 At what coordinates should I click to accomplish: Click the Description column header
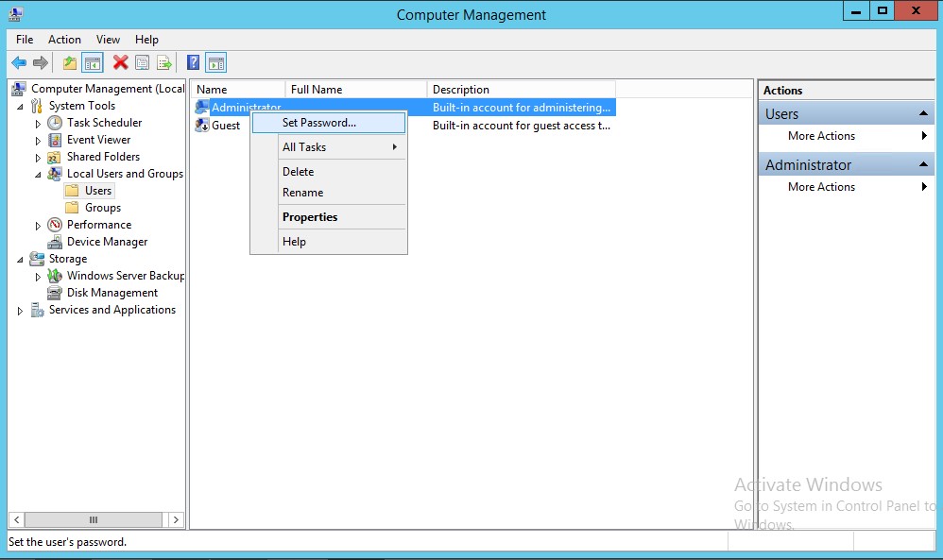(461, 90)
